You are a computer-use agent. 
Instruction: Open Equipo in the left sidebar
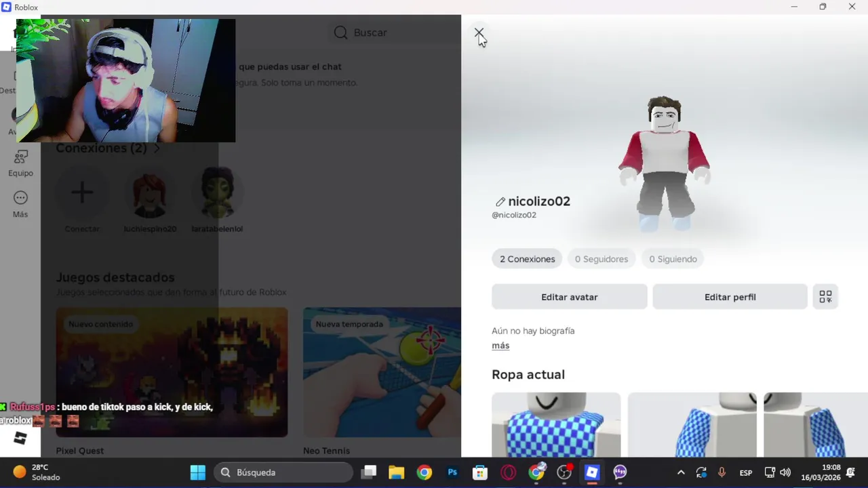click(20, 163)
